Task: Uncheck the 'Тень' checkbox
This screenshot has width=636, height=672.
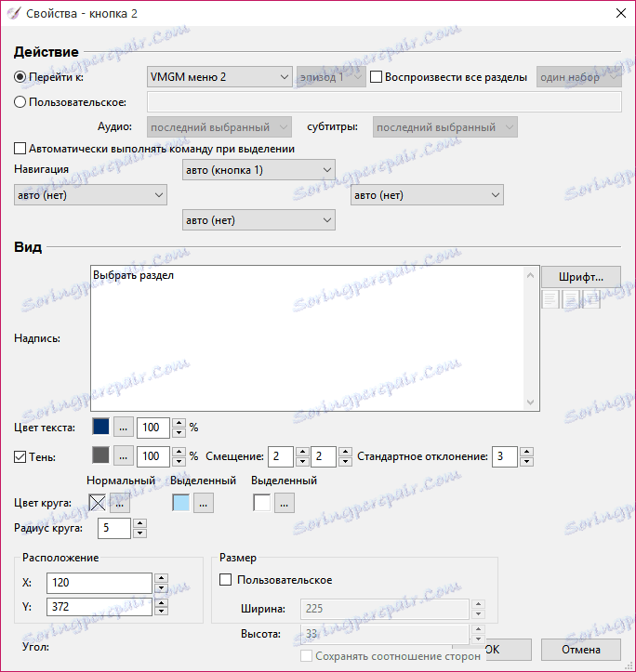Action: [20, 457]
